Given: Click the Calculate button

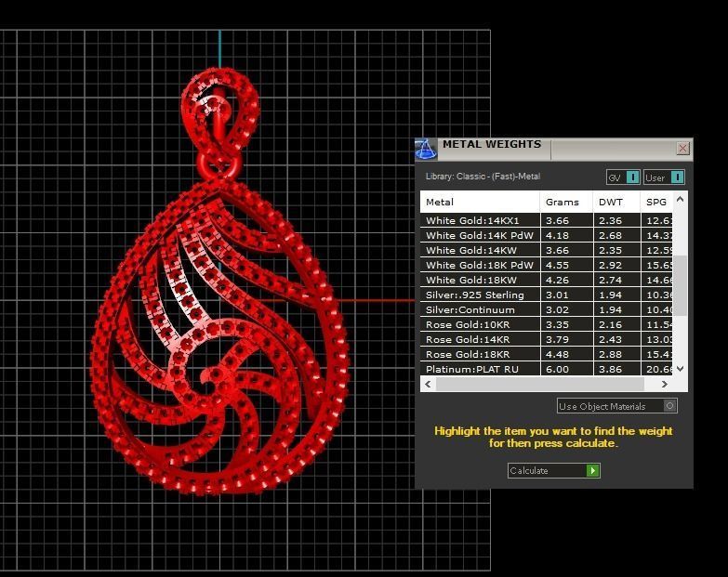Looking at the screenshot, I should click(x=554, y=470).
